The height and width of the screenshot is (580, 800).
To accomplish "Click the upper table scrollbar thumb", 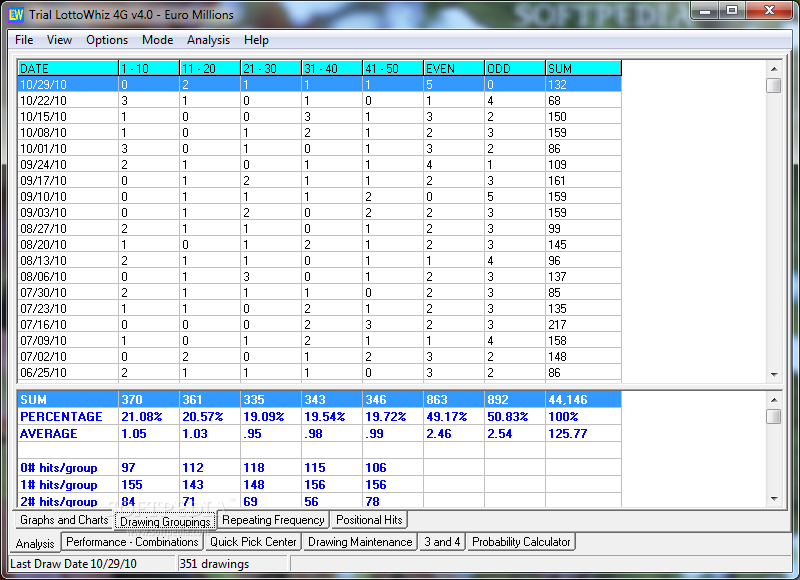I will pyautogui.click(x=774, y=85).
